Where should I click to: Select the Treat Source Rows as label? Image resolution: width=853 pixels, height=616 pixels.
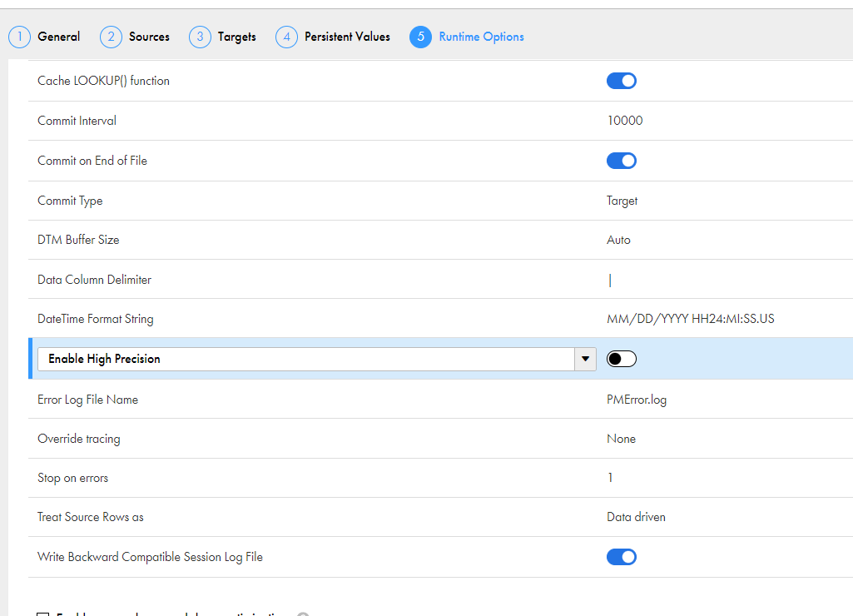point(91,517)
